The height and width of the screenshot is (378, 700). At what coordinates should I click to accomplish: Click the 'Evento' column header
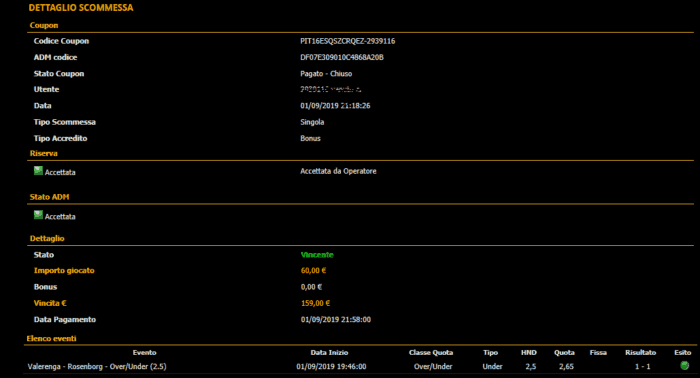144,353
